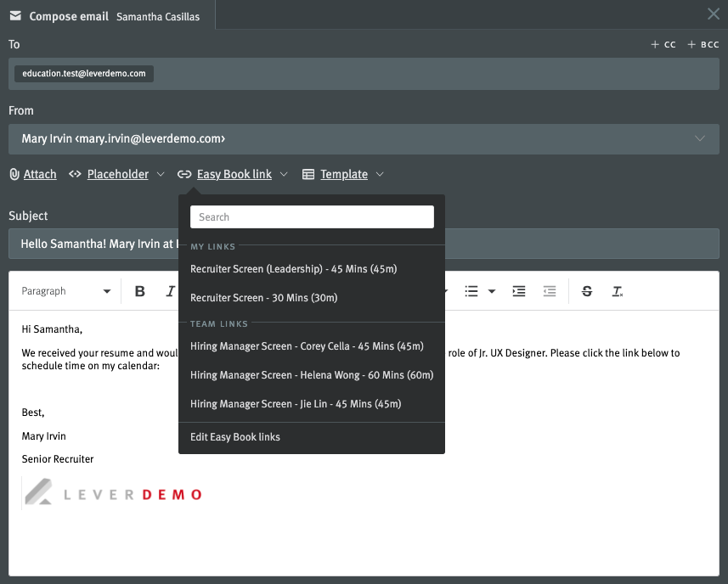Image resolution: width=728 pixels, height=584 pixels.
Task: Click the Lever Demo logo image
Action: [x=114, y=492]
